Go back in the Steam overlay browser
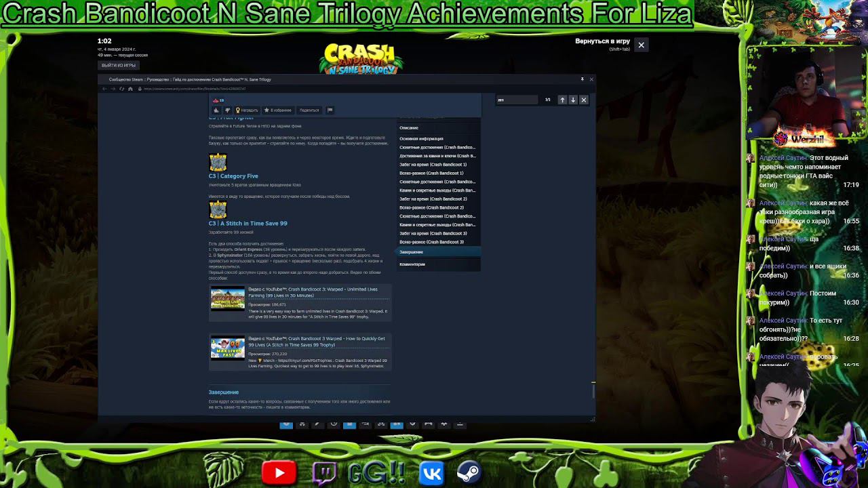 pos(104,89)
